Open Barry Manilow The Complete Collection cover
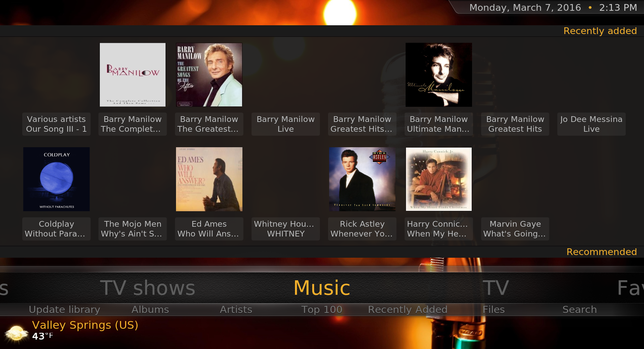The height and width of the screenshot is (349, 644). [133, 75]
